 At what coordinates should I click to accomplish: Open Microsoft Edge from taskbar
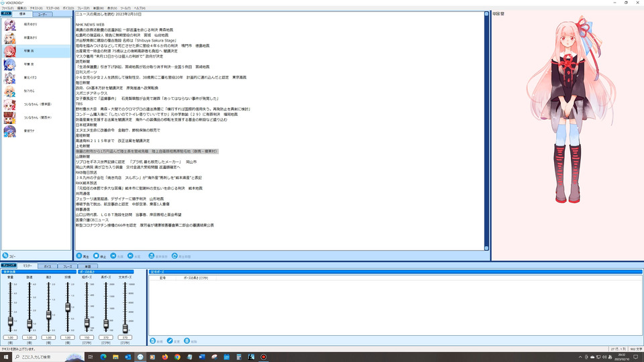(x=103, y=357)
